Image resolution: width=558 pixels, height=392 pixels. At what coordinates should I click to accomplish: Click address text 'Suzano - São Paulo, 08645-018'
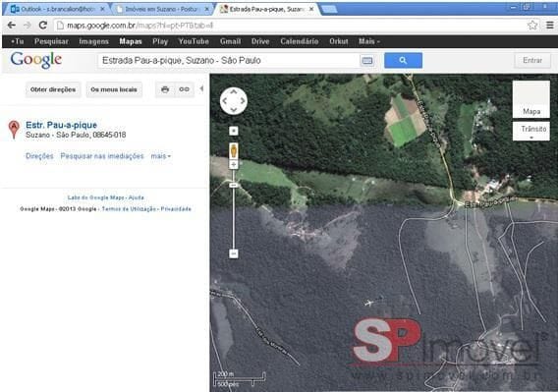(x=76, y=135)
